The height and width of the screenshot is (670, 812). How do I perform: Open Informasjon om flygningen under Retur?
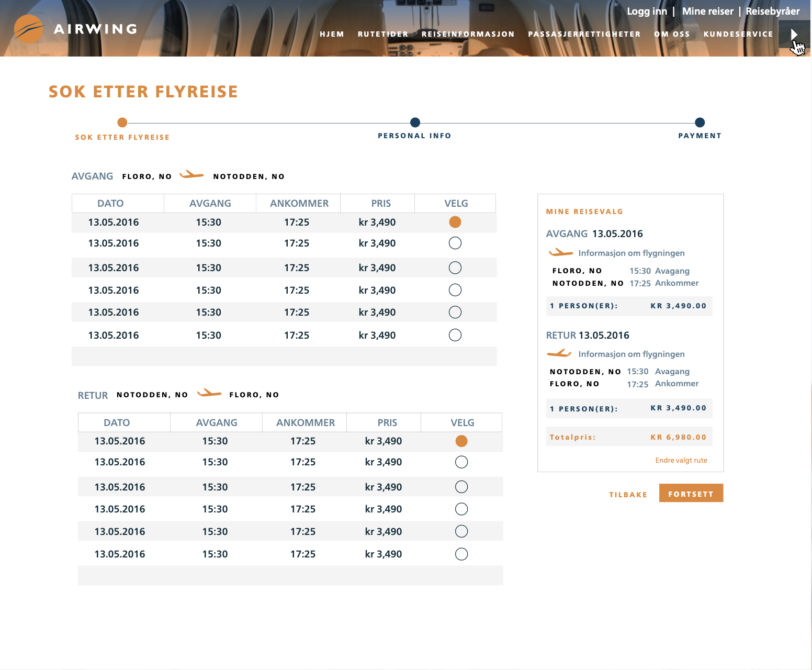631,354
